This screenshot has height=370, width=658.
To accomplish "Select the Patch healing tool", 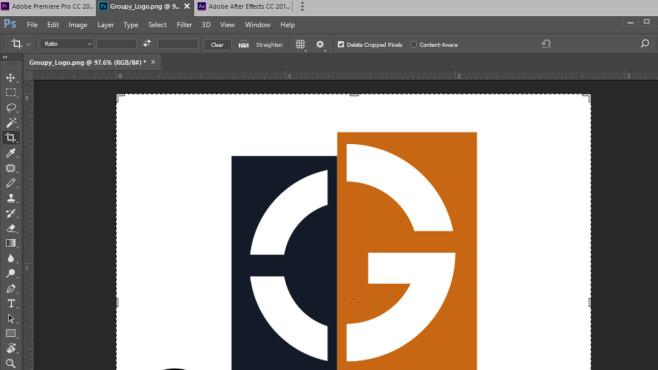I will pyautogui.click(x=10, y=168).
